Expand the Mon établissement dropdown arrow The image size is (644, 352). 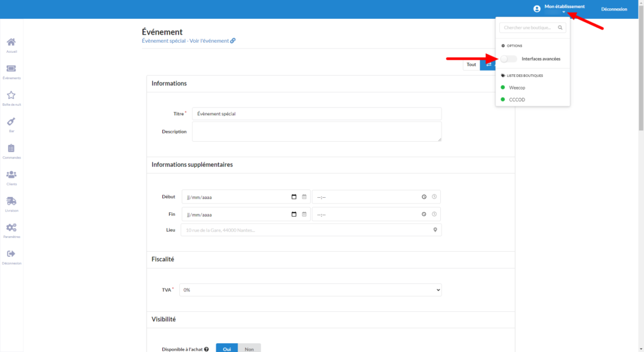[x=564, y=12]
